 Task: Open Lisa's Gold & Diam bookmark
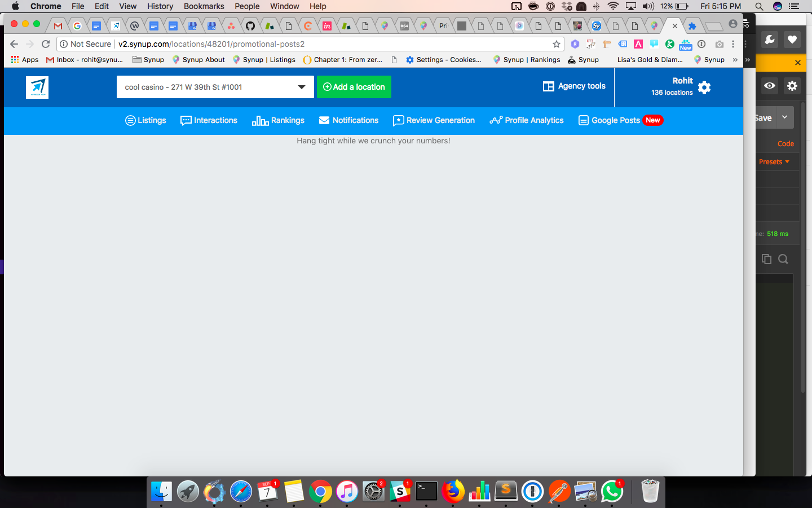(x=650, y=60)
